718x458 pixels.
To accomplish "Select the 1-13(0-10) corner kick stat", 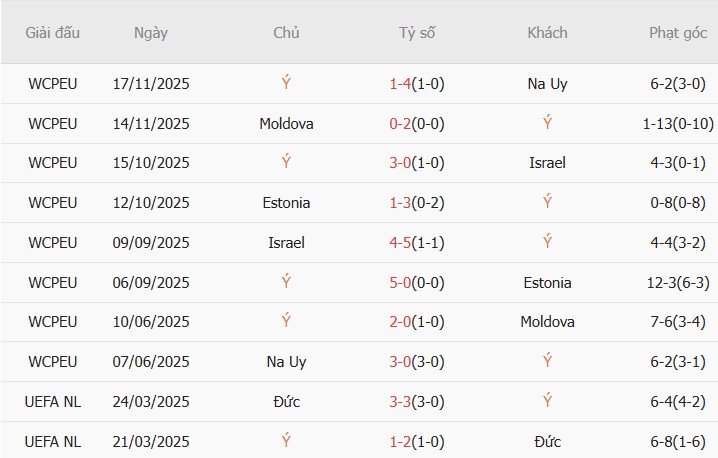I will (x=679, y=124).
